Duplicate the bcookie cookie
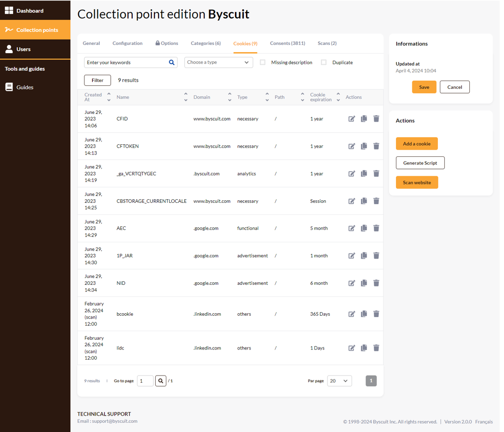This screenshot has width=504, height=432. click(364, 314)
